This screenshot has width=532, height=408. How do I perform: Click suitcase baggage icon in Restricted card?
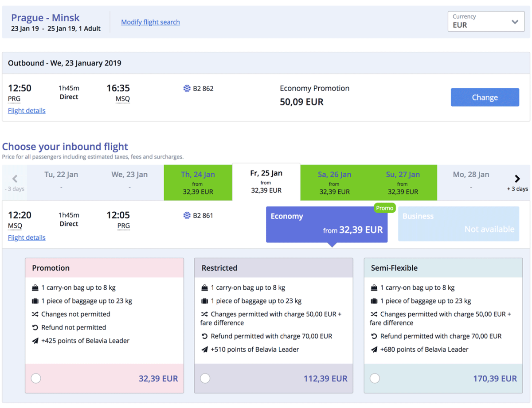click(x=204, y=301)
